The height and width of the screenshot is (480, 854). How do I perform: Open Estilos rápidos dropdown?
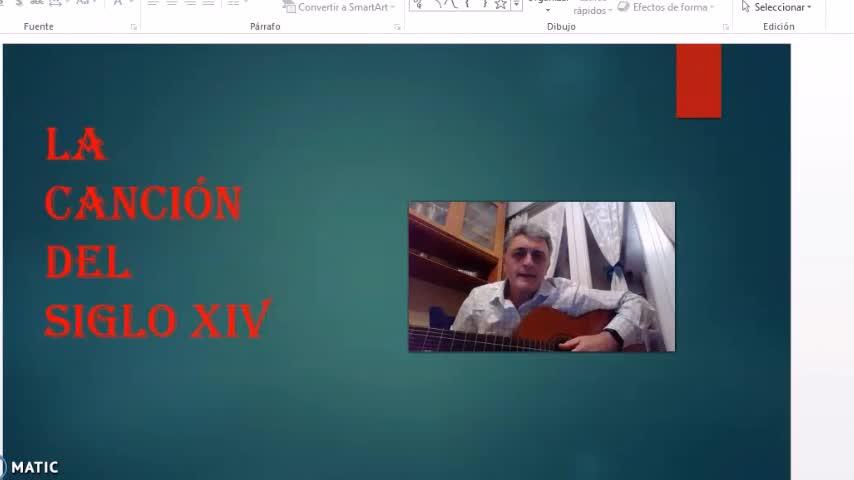tap(592, 8)
